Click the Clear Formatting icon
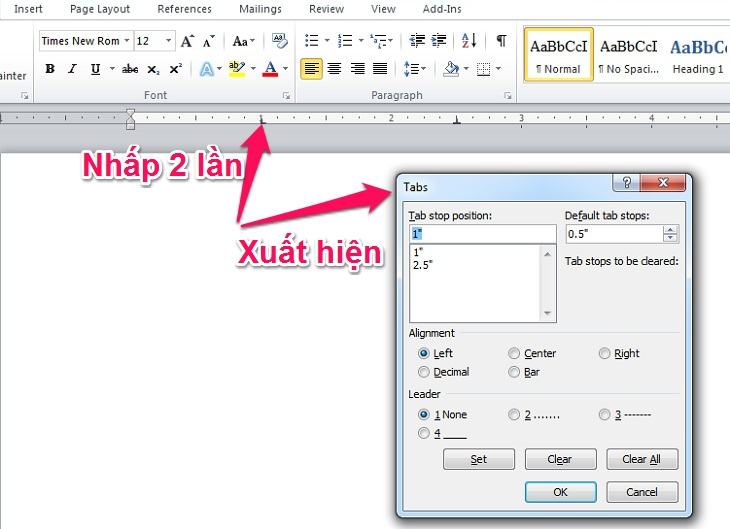This screenshot has height=529, width=730. 280,41
